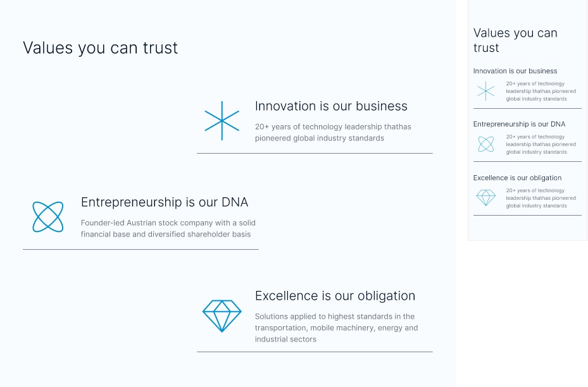The image size is (588, 387).
Task: Open the large 'Entrepreneurship is our DNA' heading
Action: pyautogui.click(x=165, y=202)
